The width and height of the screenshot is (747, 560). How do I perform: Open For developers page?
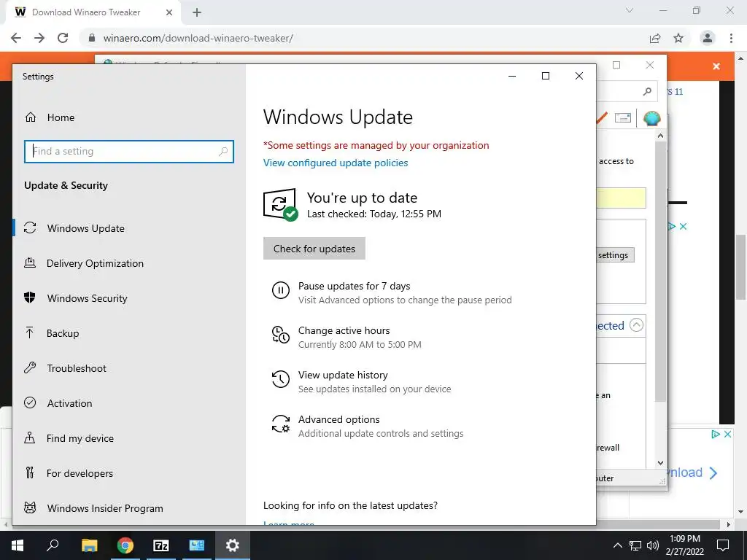point(80,473)
